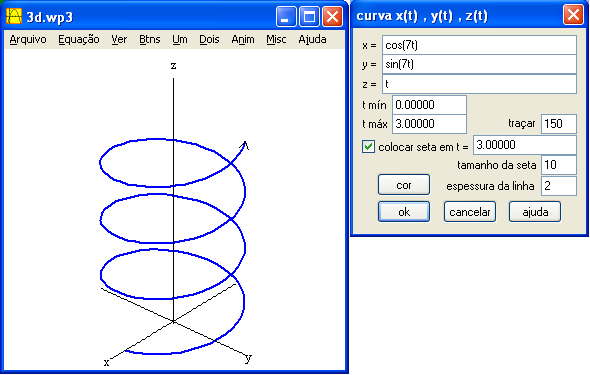The image size is (590, 375).
Task: Click the t máx input field
Action: point(429,124)
